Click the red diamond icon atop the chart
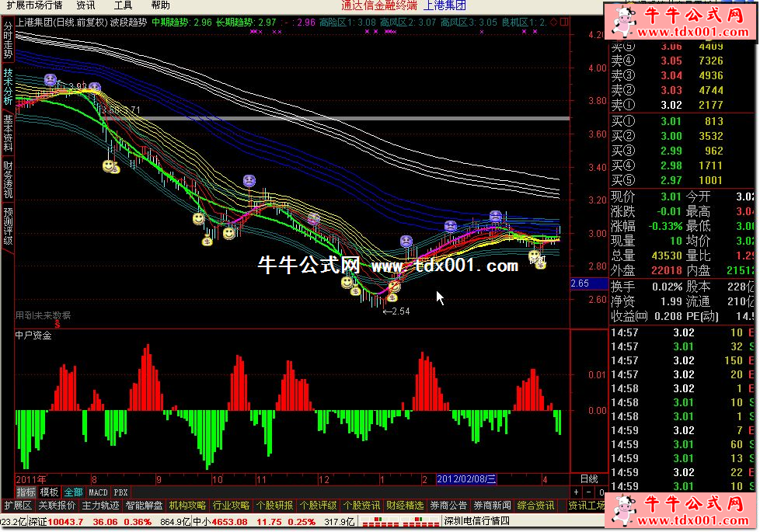Image resolution: width=760 pixels, height=532 pixels. click(553, 22)
